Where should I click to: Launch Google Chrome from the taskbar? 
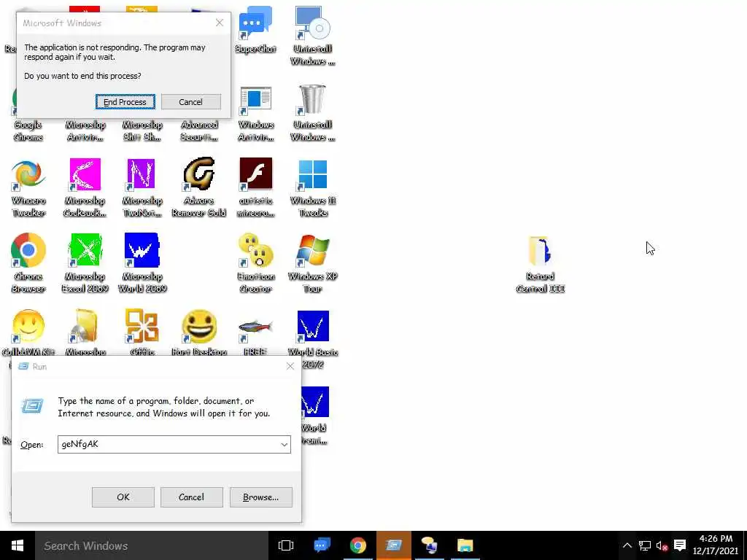pos(357,545)
